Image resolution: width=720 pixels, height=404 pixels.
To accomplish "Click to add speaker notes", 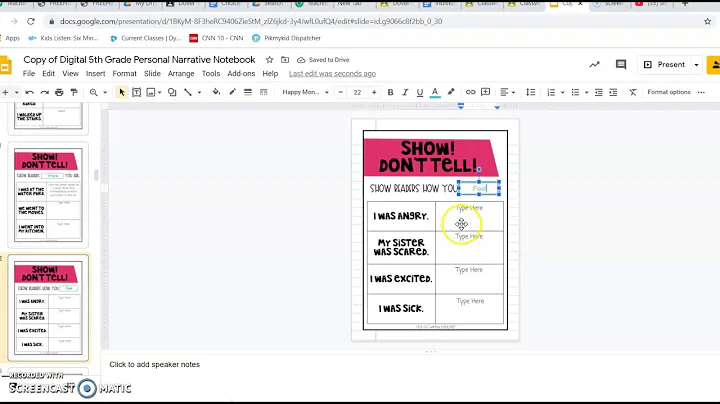I will (154, 364).
